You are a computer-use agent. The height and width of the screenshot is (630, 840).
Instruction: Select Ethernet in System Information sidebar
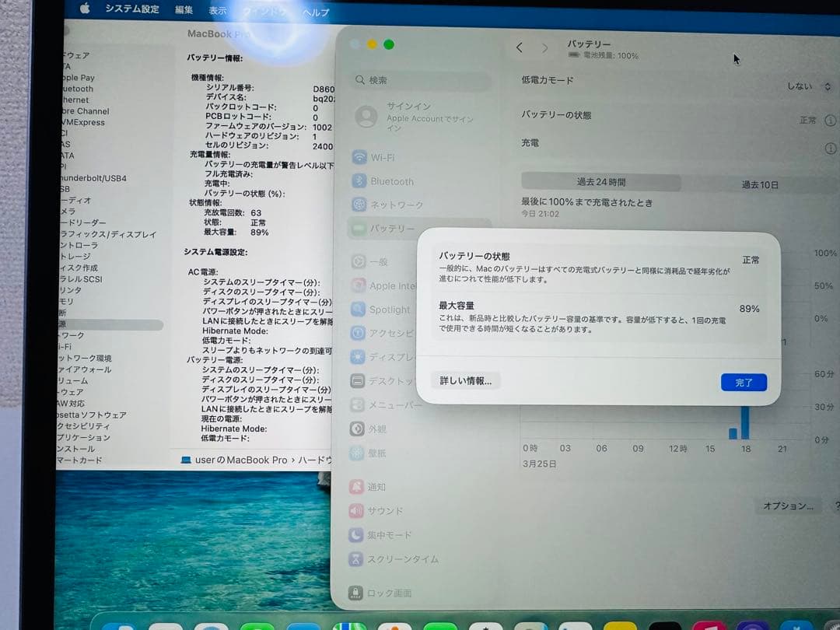75,100
